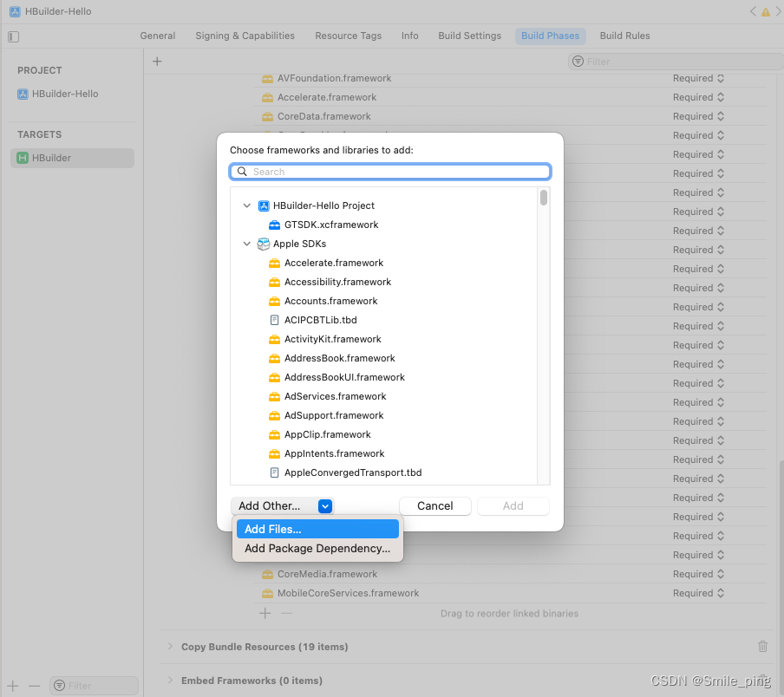Image resolution: width=784 pixels, height=697 pixels.
Task: Expand Copy Bundle Resources section
Action: [x=170, y=646]
